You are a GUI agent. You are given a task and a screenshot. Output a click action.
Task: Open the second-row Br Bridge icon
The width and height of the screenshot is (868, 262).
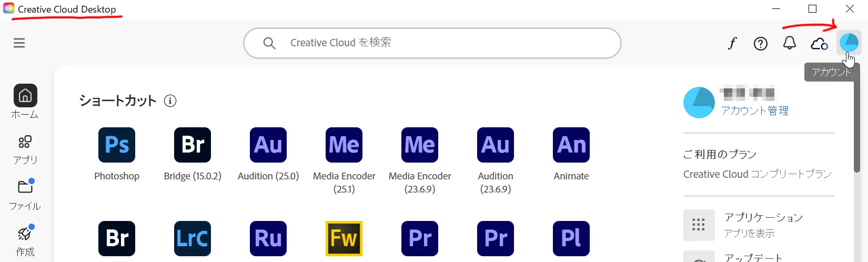[x=117, y=238]
